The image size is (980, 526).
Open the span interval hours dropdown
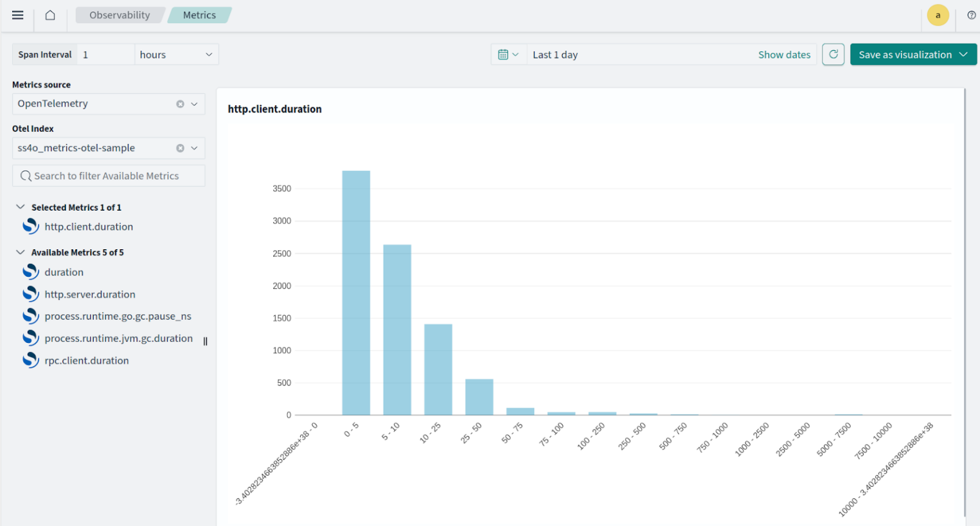pyautogui.click(x=176, y=55)
